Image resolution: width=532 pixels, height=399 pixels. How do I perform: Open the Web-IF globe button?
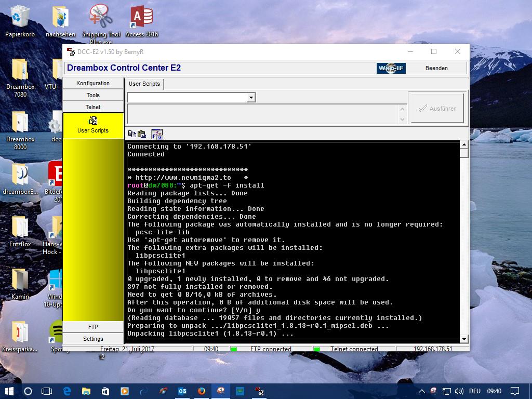point(391,68)
